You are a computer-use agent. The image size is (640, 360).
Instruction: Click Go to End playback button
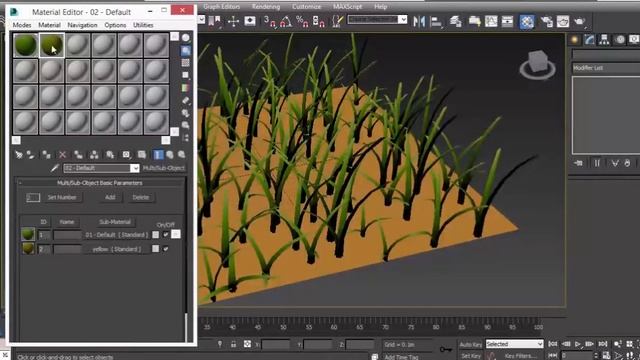click(603, 344)
